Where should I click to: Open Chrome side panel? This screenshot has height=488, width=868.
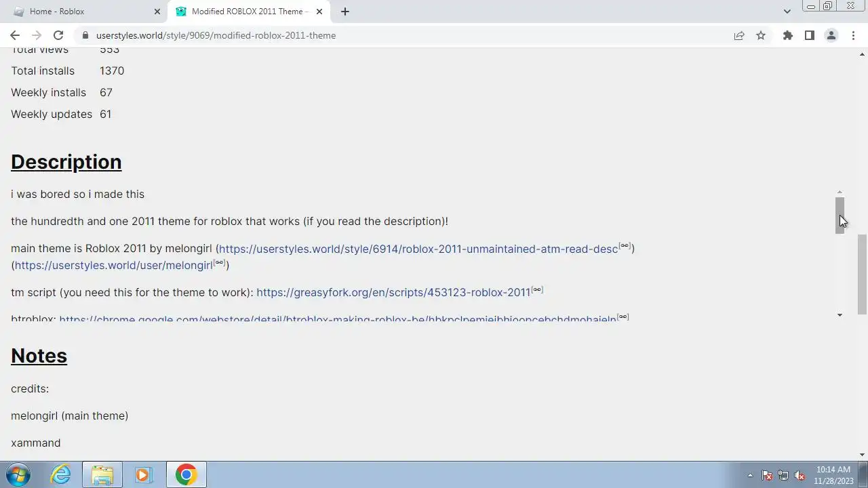pos(809,35)
